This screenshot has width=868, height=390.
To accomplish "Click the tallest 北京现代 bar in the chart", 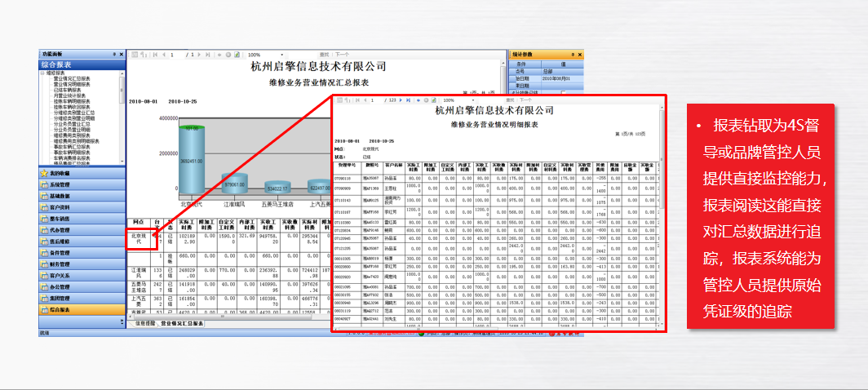I will point(190,159).
